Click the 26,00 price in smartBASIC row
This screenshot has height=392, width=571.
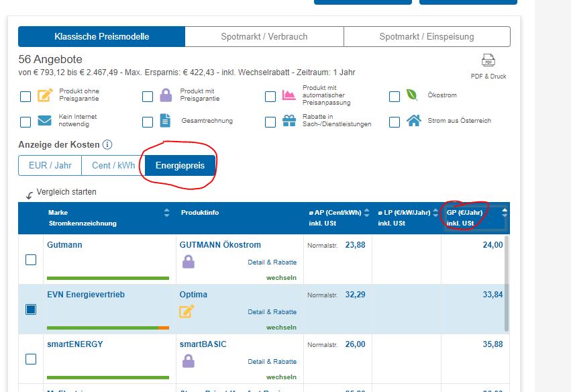pyautogui.click(x=355, y=344)
